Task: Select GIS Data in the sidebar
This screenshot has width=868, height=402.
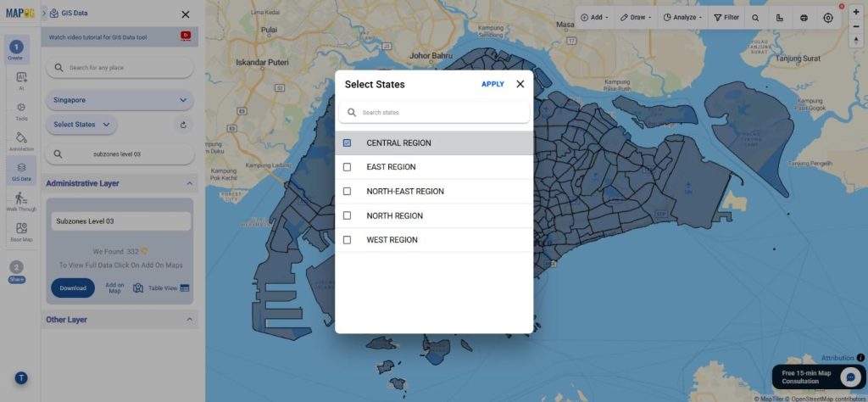Action: coord(21,171)
